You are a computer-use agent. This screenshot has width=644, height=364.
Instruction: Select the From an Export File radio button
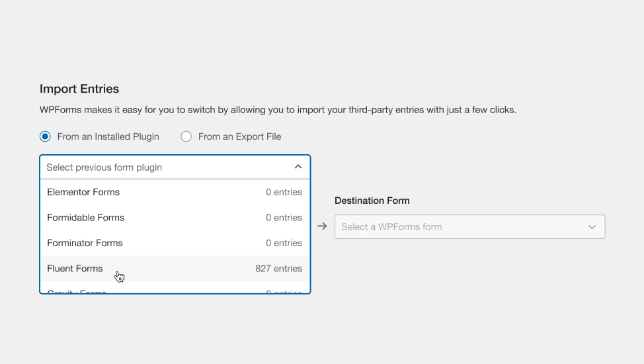186,136
